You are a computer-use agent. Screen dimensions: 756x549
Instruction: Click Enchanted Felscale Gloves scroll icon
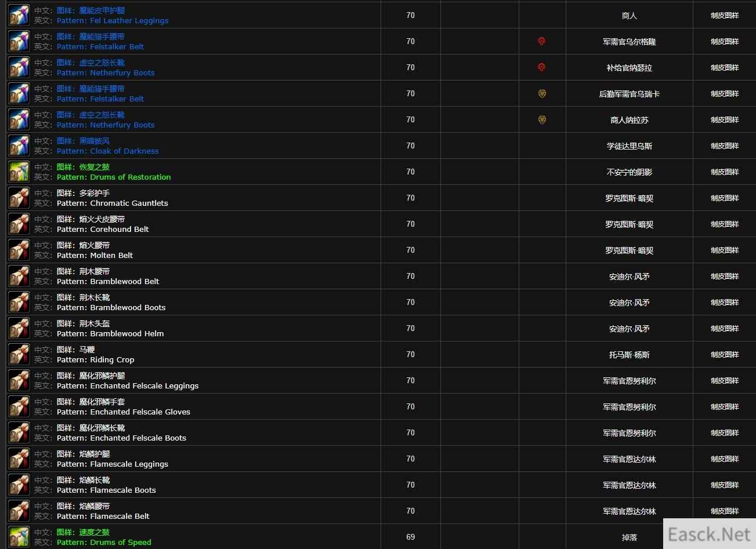(x=19, y=406)
